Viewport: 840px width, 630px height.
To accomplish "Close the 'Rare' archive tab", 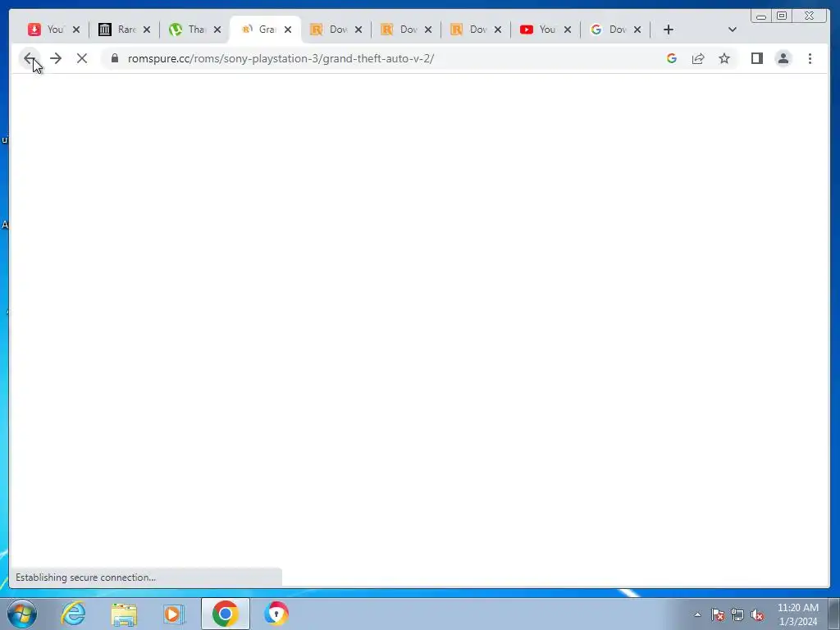I will click(x=147, y=30).
